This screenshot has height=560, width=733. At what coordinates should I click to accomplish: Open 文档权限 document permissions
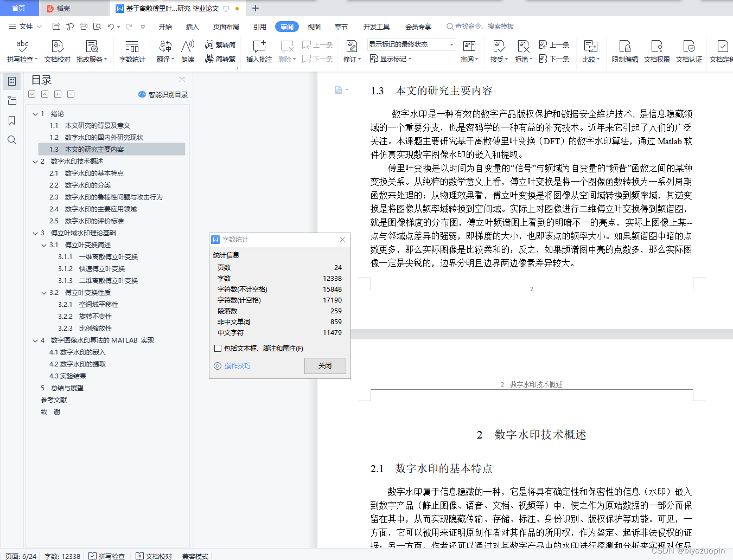coord(656,52)
